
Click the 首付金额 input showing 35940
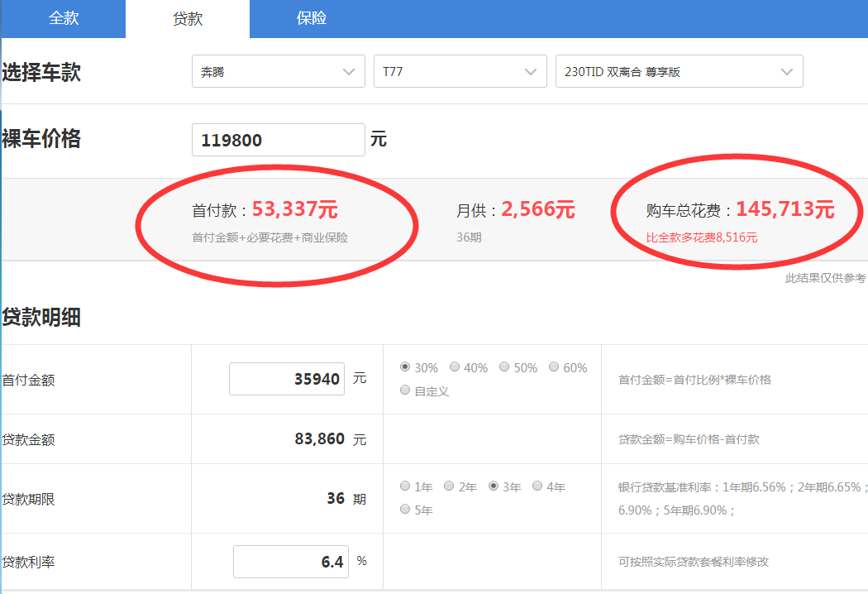click(287, 379)
